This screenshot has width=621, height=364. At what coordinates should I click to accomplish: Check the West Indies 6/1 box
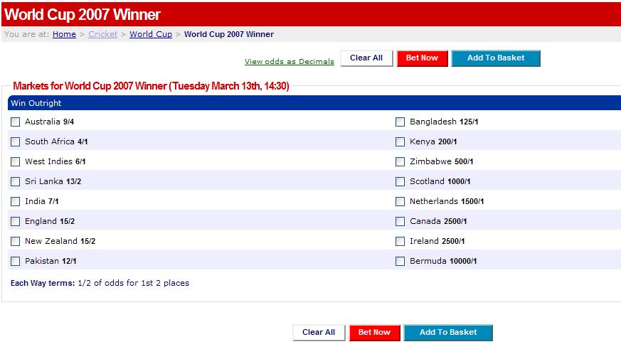pos(16,162)
